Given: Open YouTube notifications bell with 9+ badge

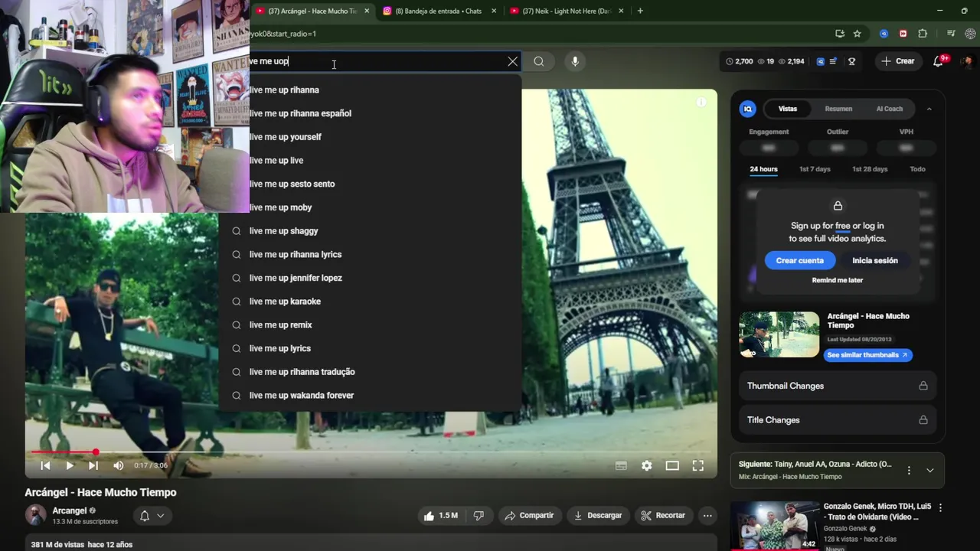Looking at the screenshot, I should tap(939, 61).
